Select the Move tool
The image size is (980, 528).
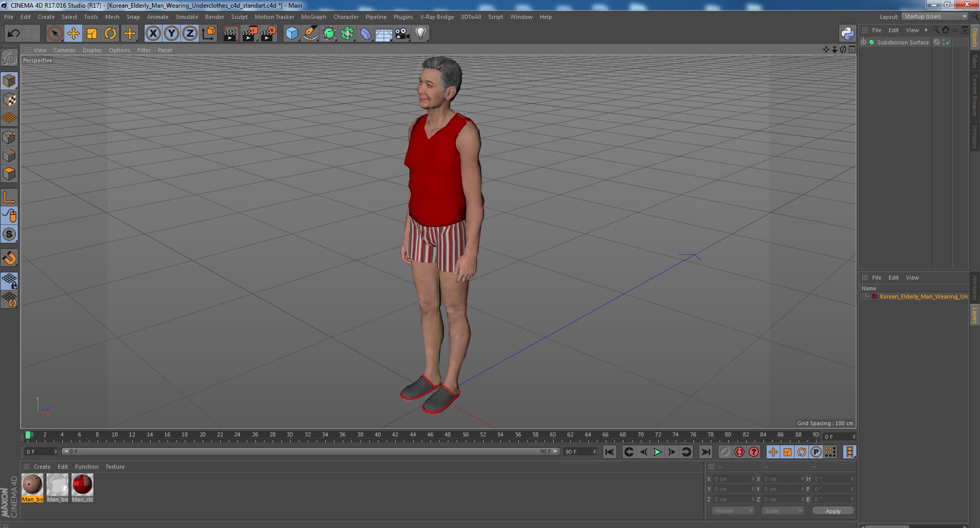pos(74,34)
